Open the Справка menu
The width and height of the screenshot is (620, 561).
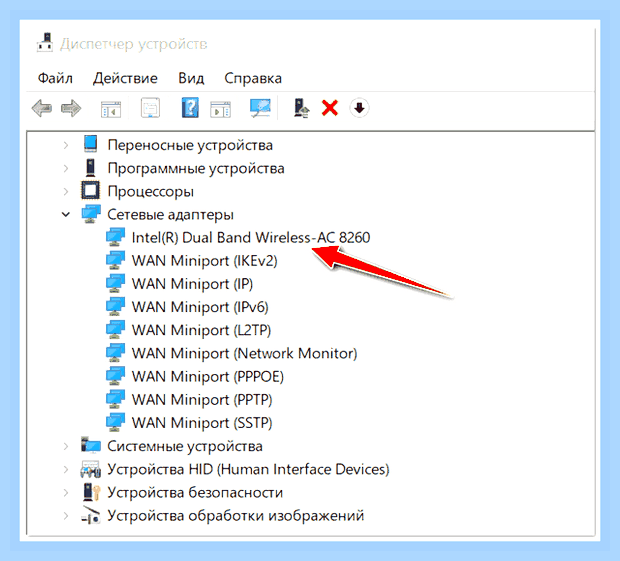253,78
